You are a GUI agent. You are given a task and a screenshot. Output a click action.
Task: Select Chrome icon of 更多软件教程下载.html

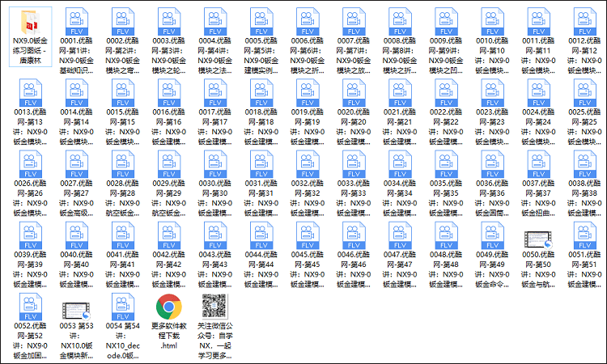(x=169, y=307)
